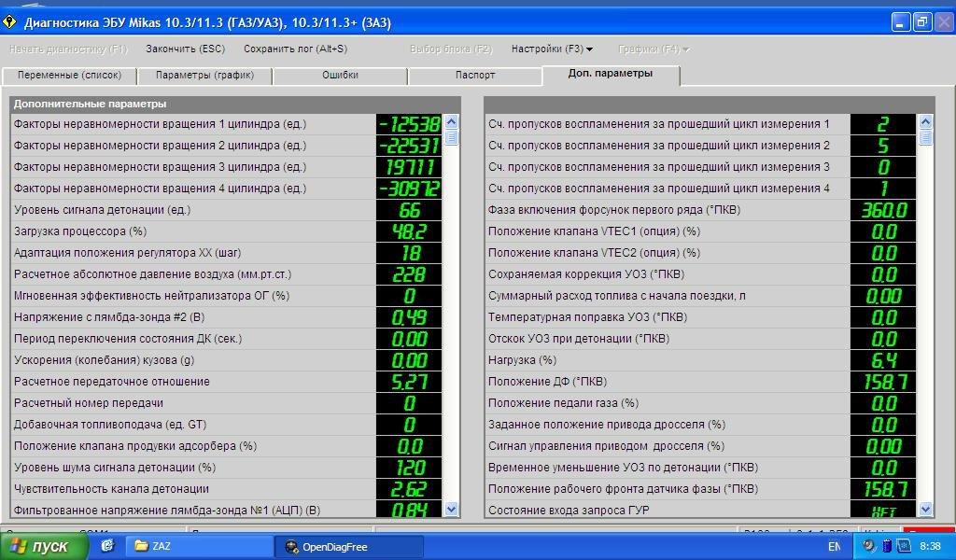Image resolution: width=956 pixels, height=560 pixels.
Task: Click the right panel scrollbar thumb
Action: [x=925, y=137]
